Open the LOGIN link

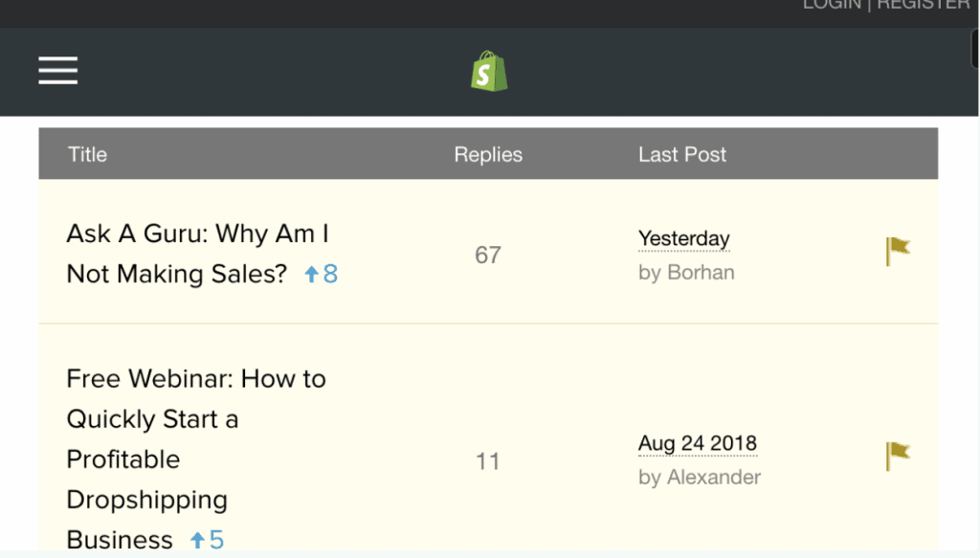[832, 5]
